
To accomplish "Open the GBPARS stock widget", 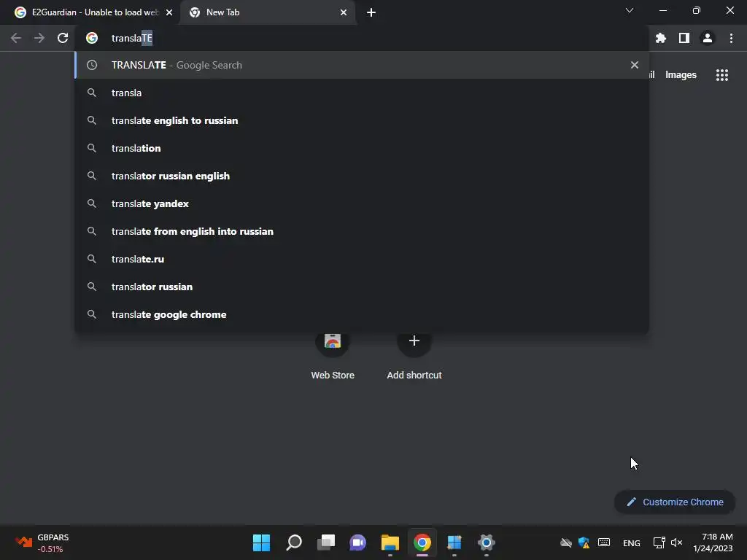I will (x=42, y=542).
